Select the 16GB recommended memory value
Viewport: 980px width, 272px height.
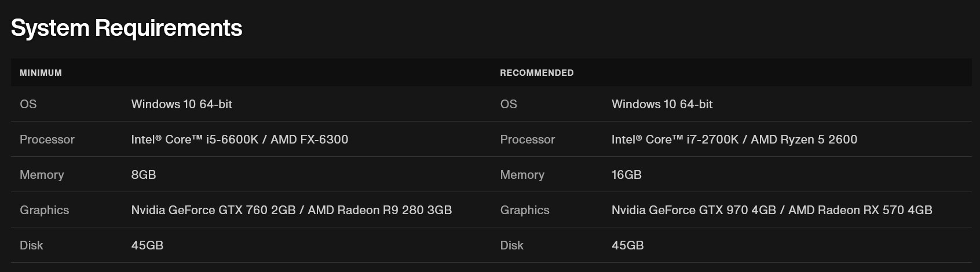626,175
